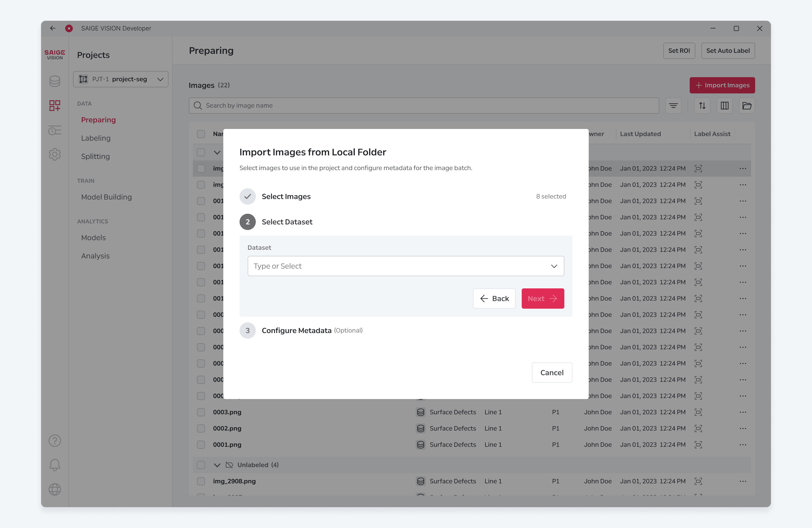The image size is (812, 528).
Task: Click the filter lines icon
Action: [x=673, y=106]
